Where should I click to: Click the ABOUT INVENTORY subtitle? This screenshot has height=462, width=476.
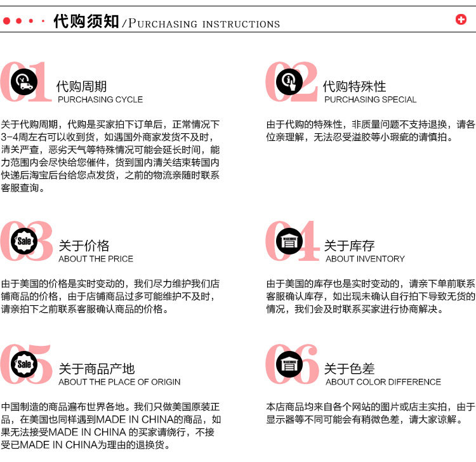tap(365, 259)
